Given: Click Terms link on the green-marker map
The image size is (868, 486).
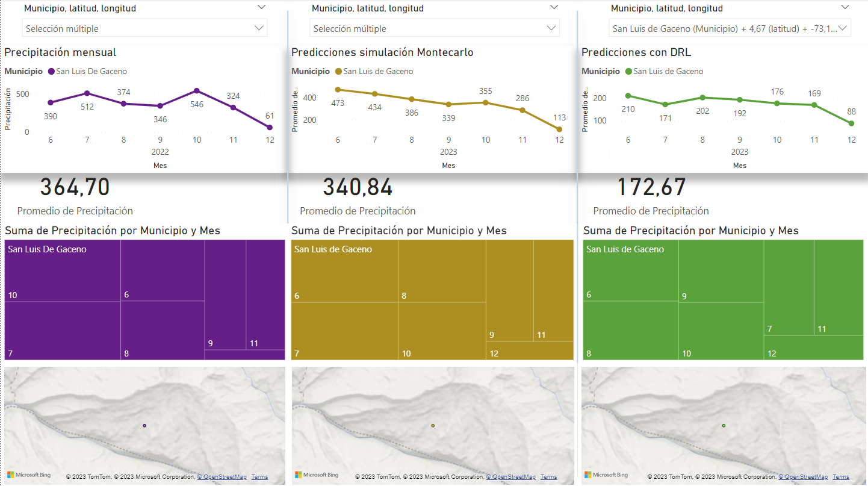Looking at the screenshot, I should point(841,477).
